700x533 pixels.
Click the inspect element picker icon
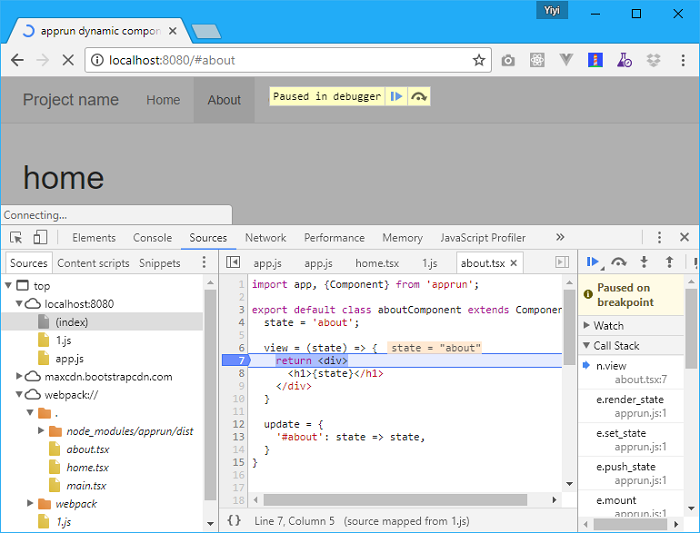coord(16,238)
